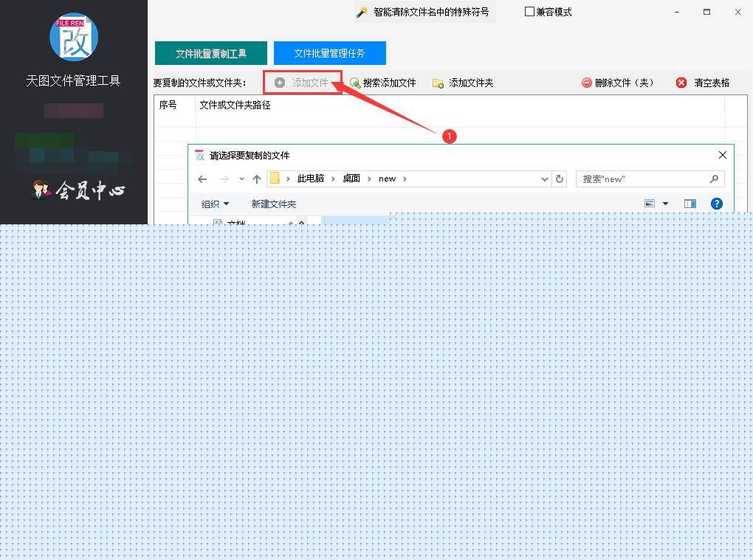
Task: Refresh the new folder listing
Action: point(560,179)
